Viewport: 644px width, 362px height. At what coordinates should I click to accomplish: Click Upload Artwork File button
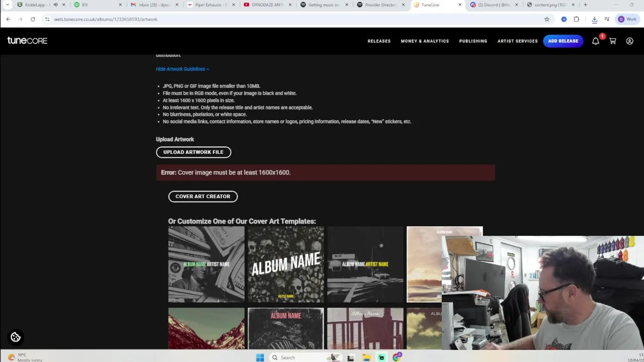click(193, 152)
